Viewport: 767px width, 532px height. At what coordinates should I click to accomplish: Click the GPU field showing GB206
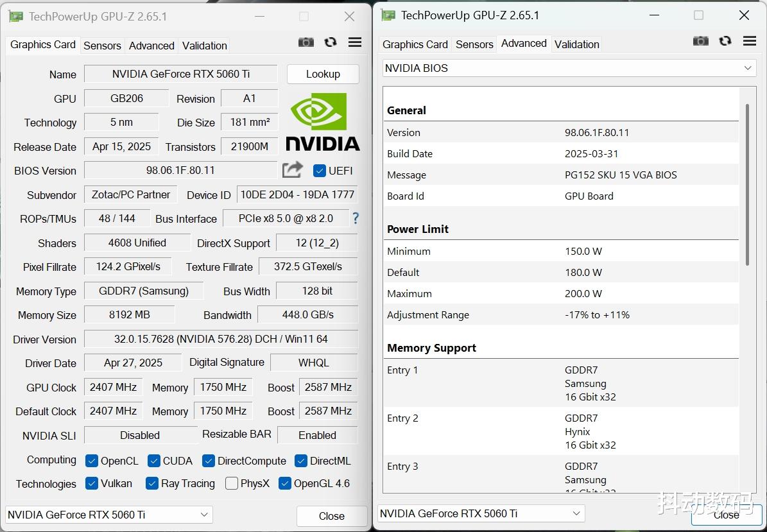tap(126, 98)
